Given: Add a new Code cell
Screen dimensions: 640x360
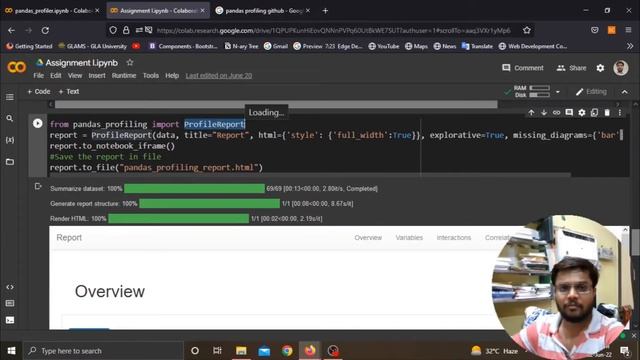Looking at the screenshot, I should point(38,91).
